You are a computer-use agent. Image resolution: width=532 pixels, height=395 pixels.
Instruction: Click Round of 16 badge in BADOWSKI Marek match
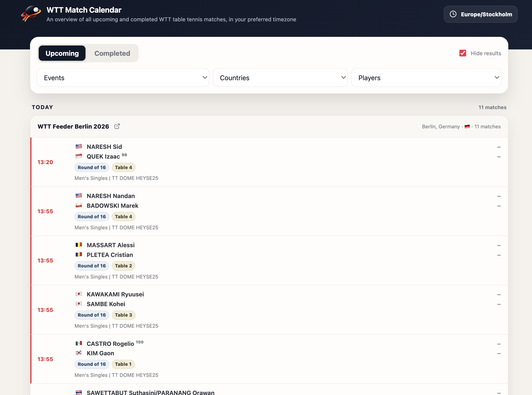click(x=92, y=217)
